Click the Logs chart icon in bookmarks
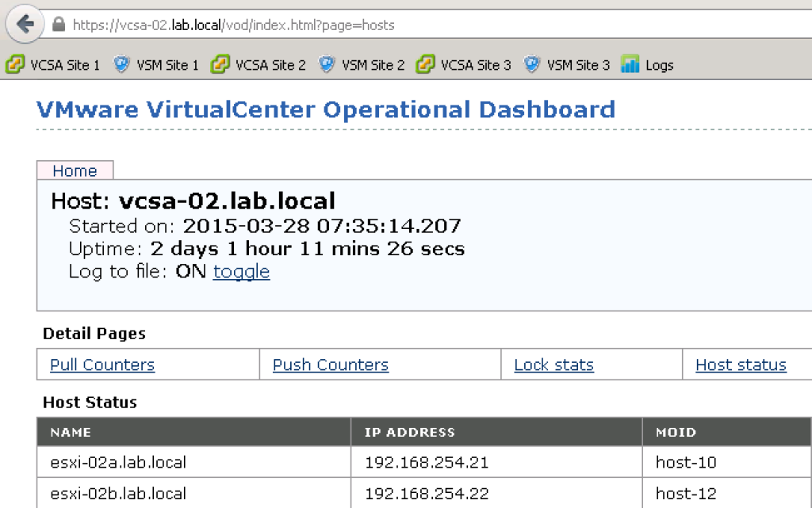812x508 pixels. 630,65
